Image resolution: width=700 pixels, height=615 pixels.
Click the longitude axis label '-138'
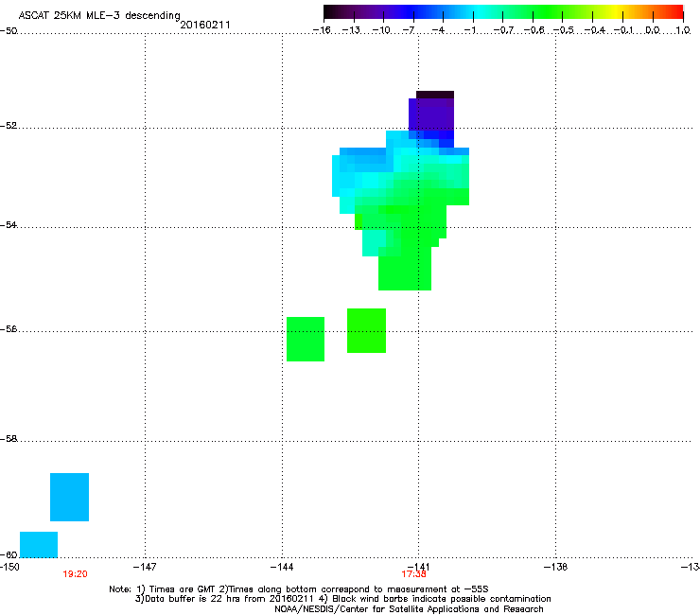[x=556, y=567]
